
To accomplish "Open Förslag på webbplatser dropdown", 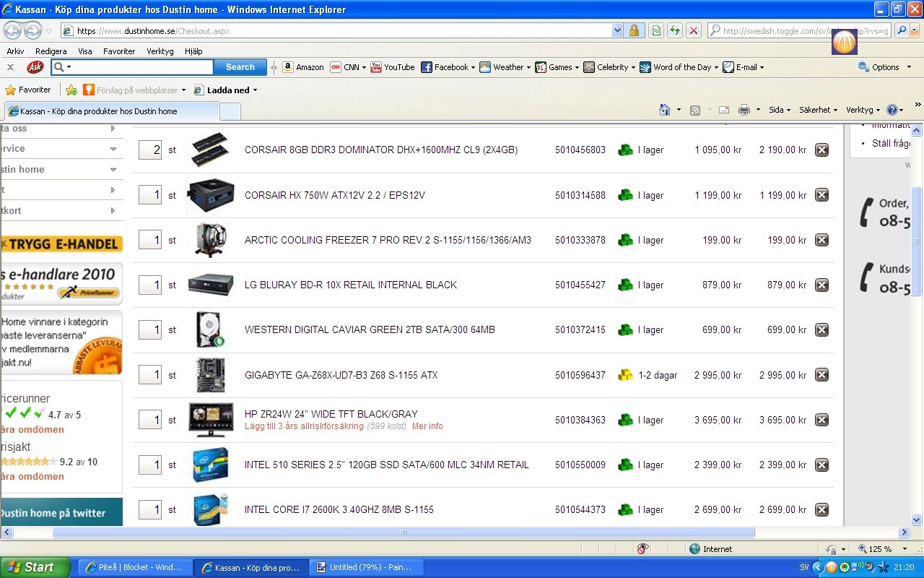I will (134, 90).
